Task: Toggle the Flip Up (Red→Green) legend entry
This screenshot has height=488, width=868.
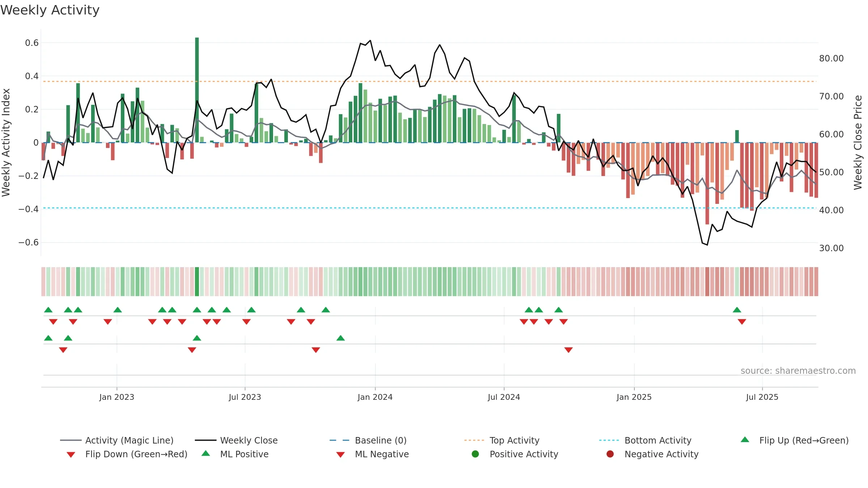Action: tap(795, 440)
